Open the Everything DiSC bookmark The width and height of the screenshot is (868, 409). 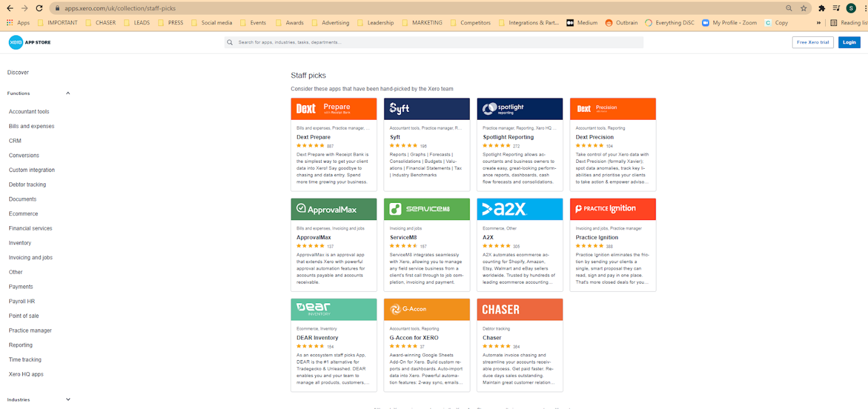(669, 23)
